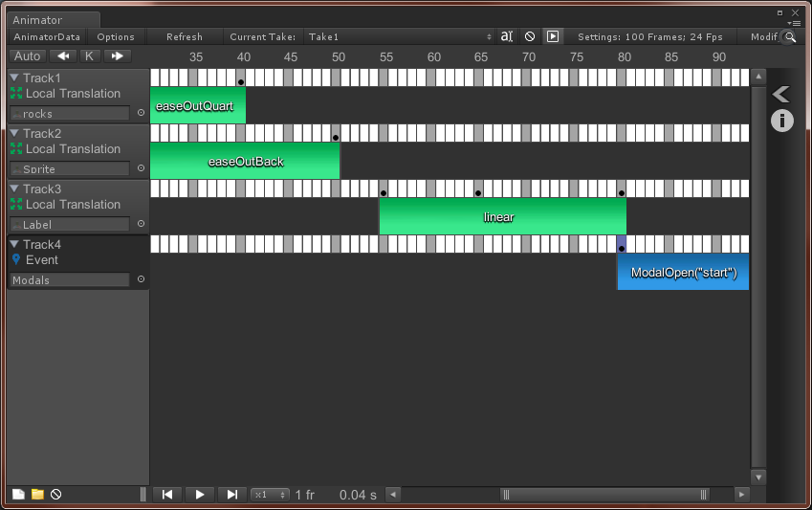Screen dimensions: 812x510
Task: Click the object picker circle beside Label
Action: (x=141, y=223)
